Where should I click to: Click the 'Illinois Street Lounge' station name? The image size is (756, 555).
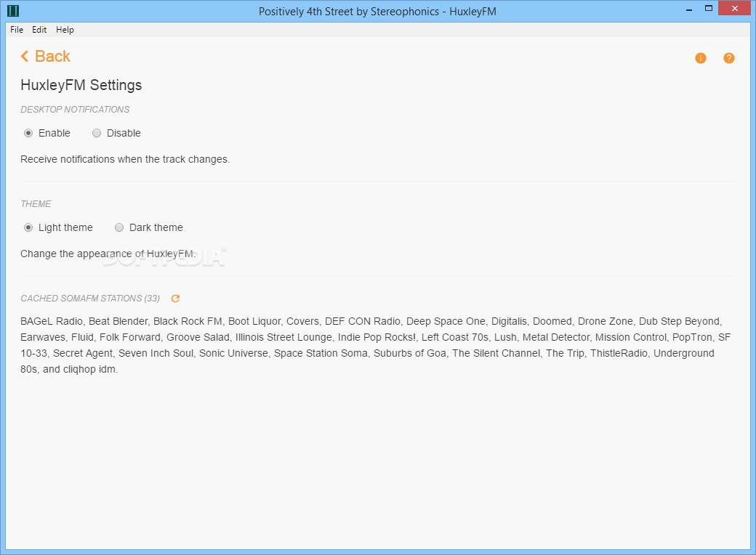283,337
